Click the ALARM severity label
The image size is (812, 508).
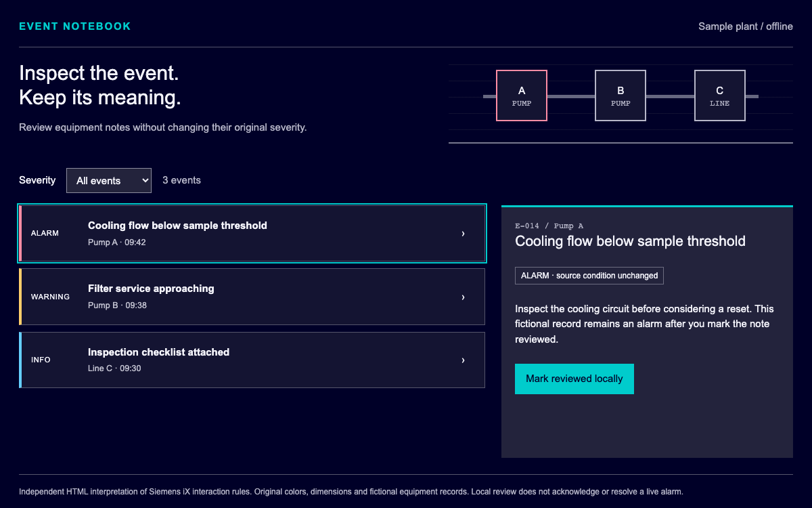(x=45, y=233)
